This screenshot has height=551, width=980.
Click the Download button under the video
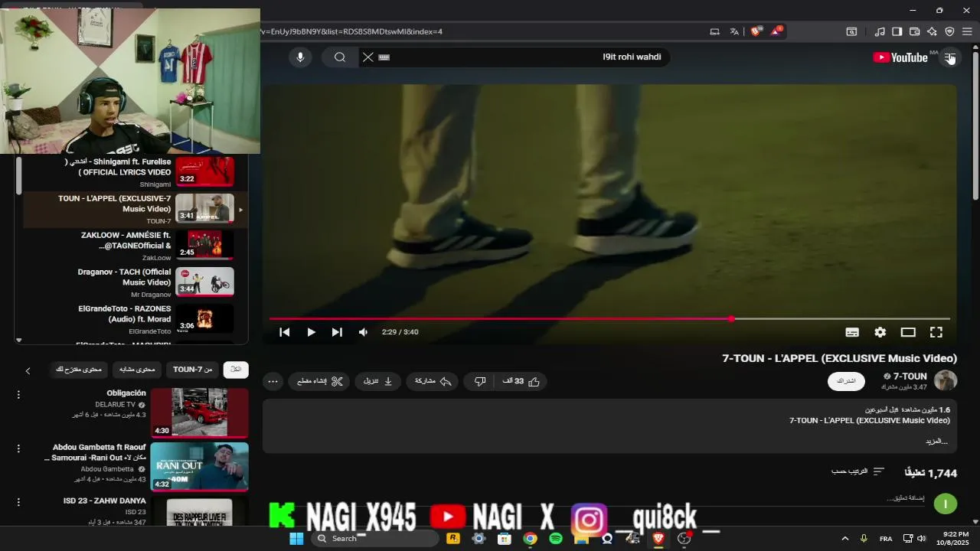[x=378, y=381]
